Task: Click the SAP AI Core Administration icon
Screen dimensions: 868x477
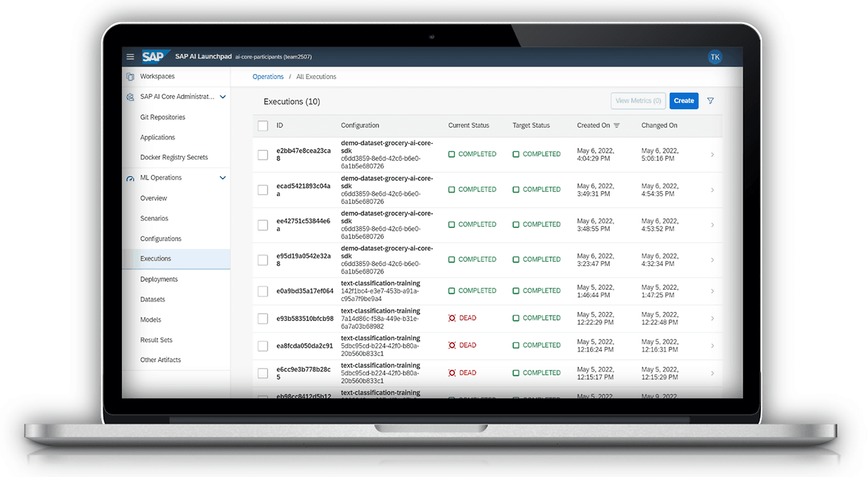Action: click(130, 97)
